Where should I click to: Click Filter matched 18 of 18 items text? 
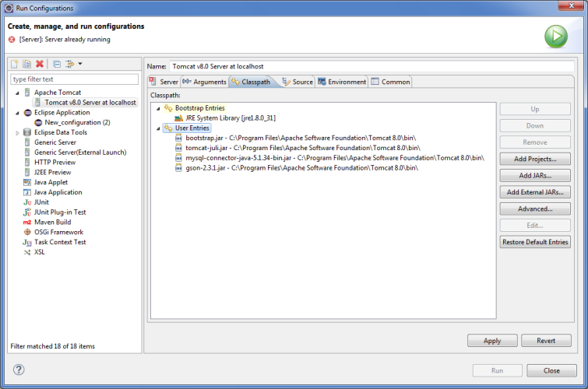pyautogui.click(x=52, y=346)
